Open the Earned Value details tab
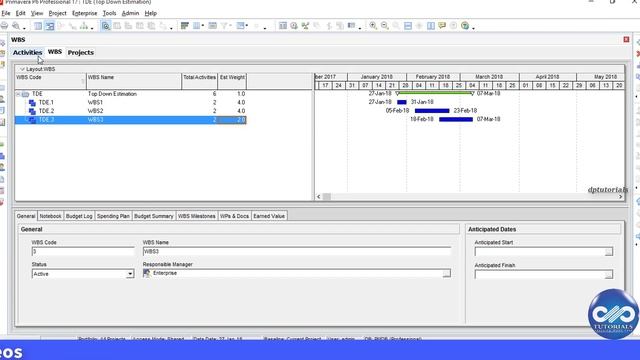Screen dimensions: 640x360 (x=269, y=216)
